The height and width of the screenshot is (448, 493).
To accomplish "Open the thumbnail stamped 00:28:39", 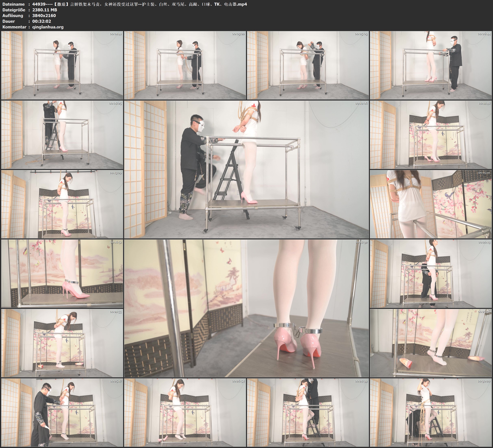I will (x=308, y=412).
